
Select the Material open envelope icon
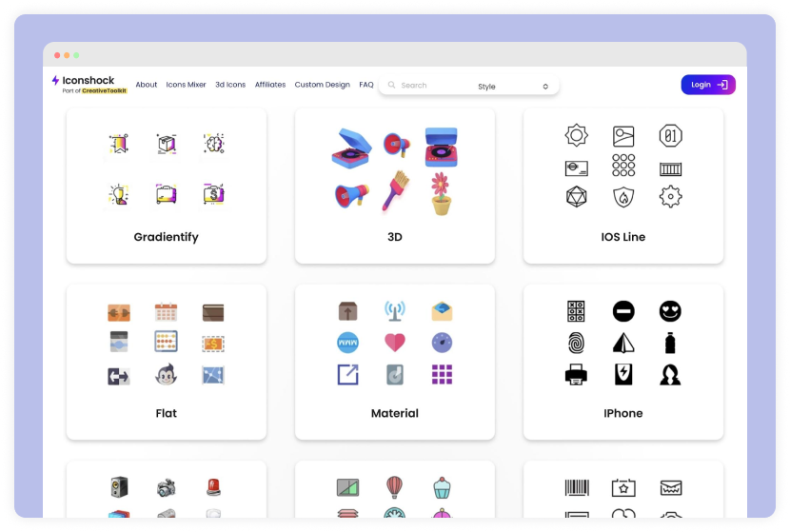point(442,311)
